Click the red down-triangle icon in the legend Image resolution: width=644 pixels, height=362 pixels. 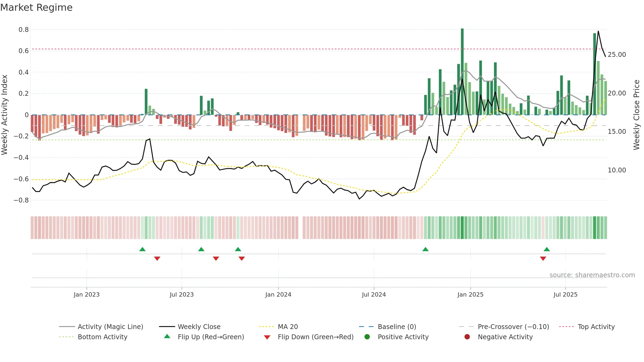coord(267,337)
